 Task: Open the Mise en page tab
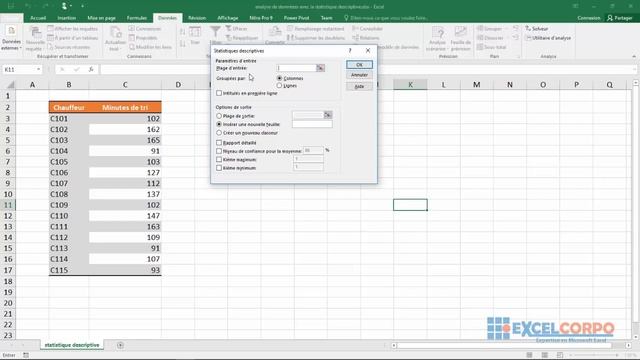(101, 18)
